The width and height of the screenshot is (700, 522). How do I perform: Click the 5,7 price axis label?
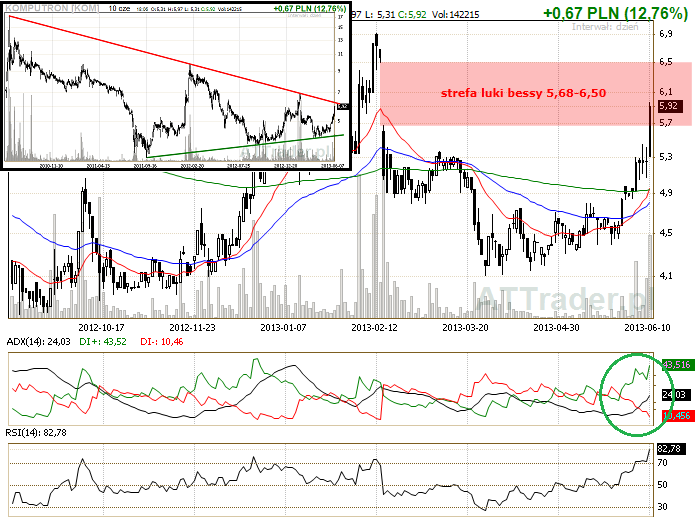coord(666,122)
